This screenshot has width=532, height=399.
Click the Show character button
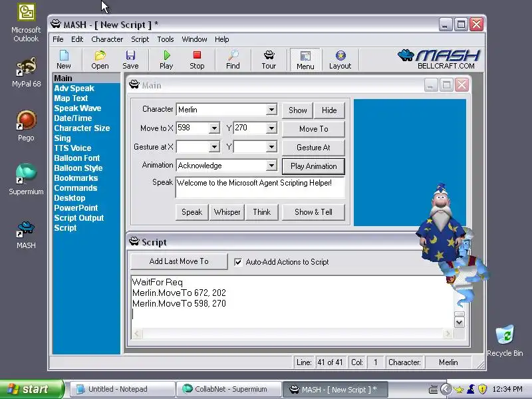[297, 110]
